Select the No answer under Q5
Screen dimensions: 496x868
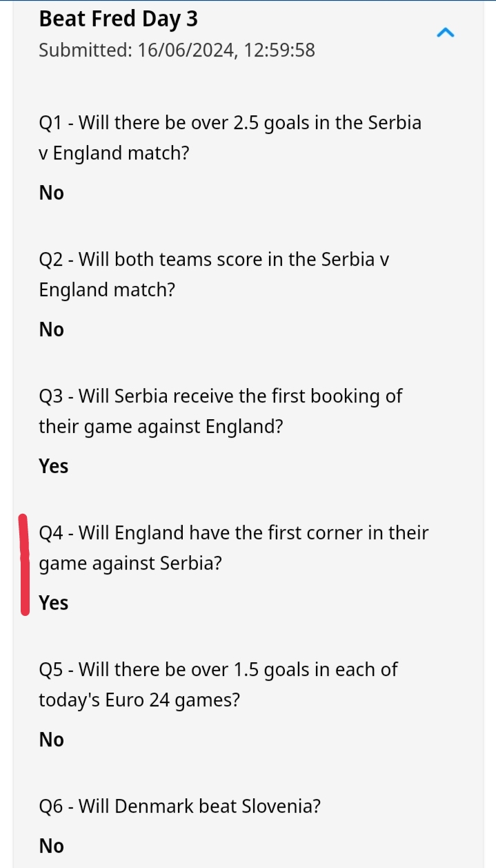pos(51,740)
